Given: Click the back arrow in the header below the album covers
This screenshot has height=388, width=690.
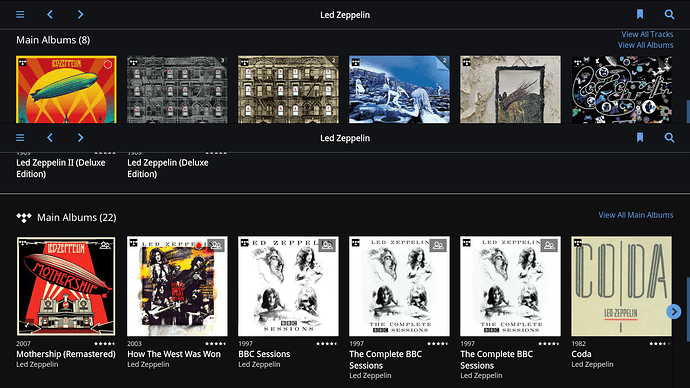Looking at the screenshot, I should coord(50,138).
